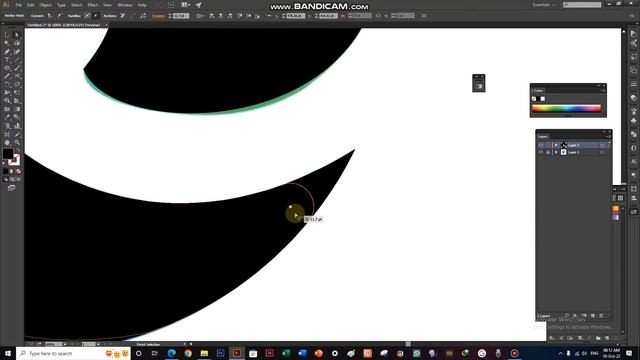Click the white swatch in Color panel
This screenshot has height=360, width=640.
tap(543, 99)
